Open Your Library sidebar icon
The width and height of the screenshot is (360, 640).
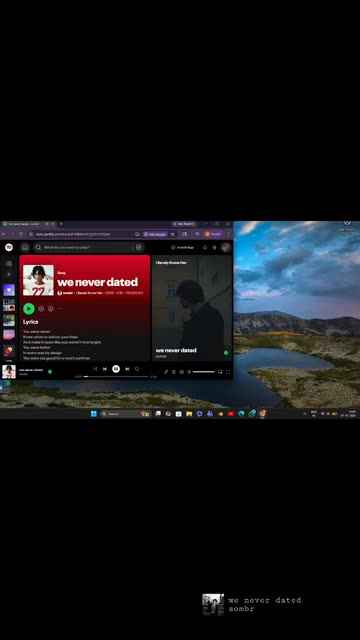[9, 263]
